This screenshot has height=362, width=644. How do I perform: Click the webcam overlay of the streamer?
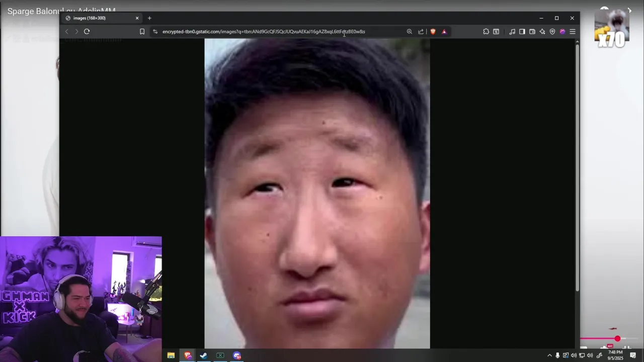[x=80, y=299]
